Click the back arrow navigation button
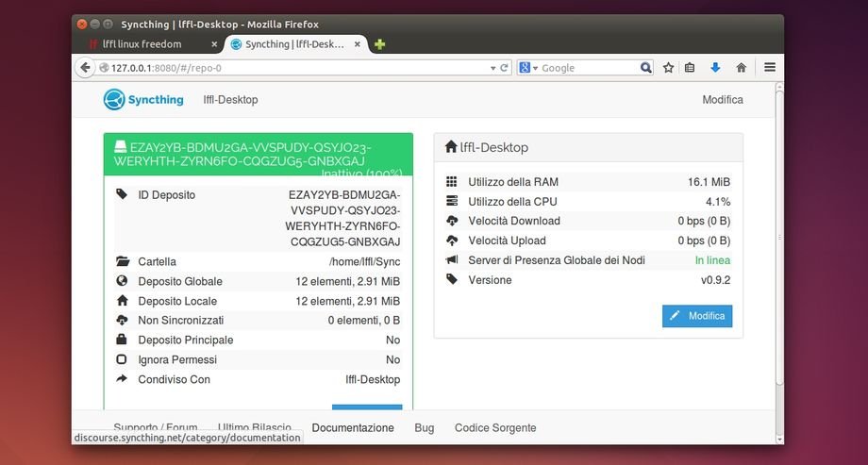 (x=88, y=68)
